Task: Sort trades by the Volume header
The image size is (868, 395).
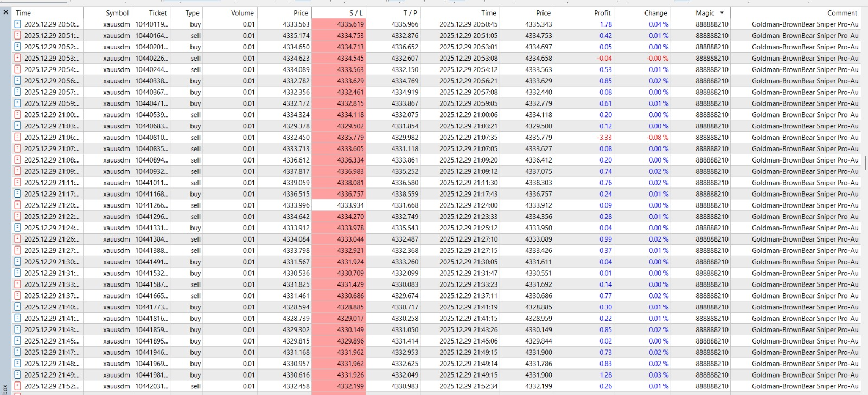Action: pos(242,13)
